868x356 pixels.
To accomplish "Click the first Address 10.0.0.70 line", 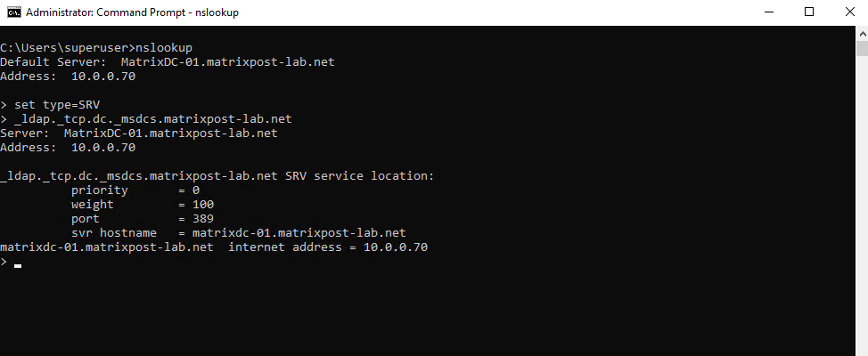I will pos(68,77).
